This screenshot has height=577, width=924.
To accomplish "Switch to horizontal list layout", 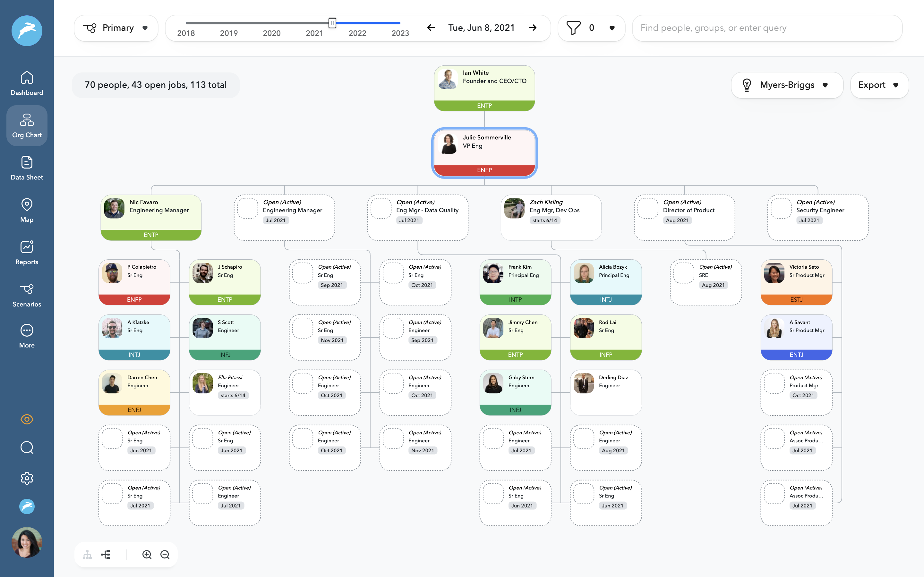I will coord(106,555).
